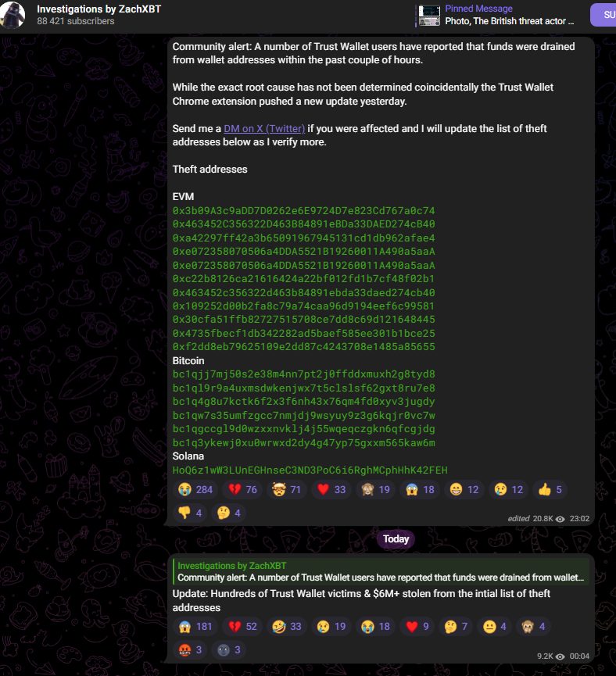Open the quoted Community alert reply
The image size is (616, 676).
coord(381,571)
